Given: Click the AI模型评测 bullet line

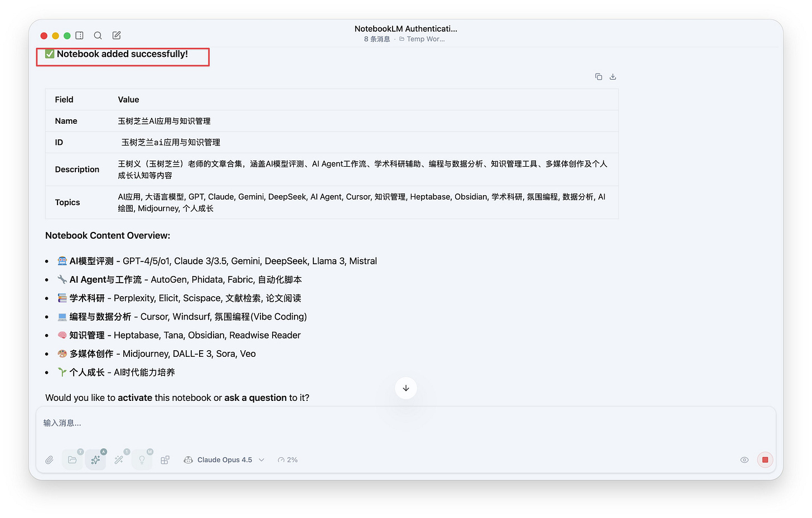Looking at the screenshot, I should [217, 261].
